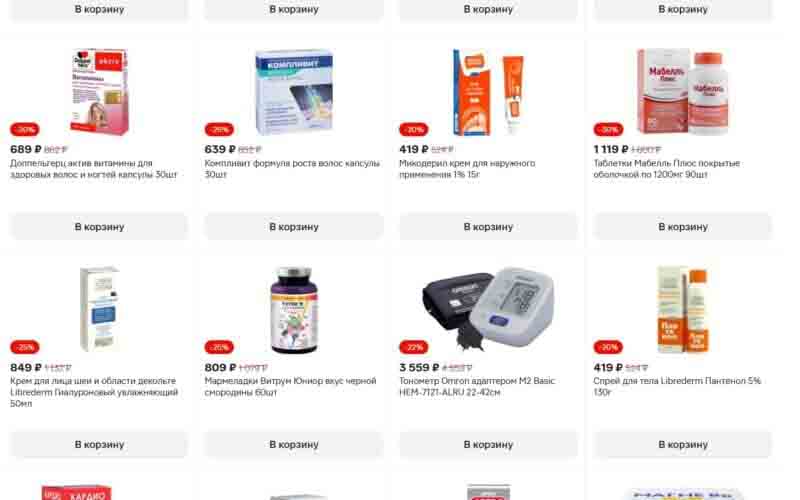Viewport: 800px width, 500px height.
Task: Add the Librederm Panthenol spray to the cart
Action: 683,444
